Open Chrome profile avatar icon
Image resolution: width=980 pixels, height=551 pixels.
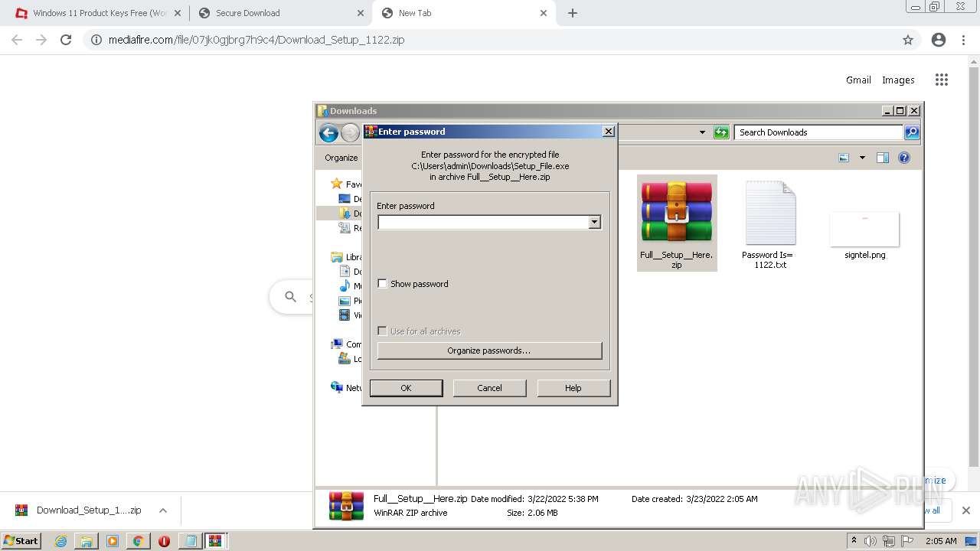(x=939, y=40)
